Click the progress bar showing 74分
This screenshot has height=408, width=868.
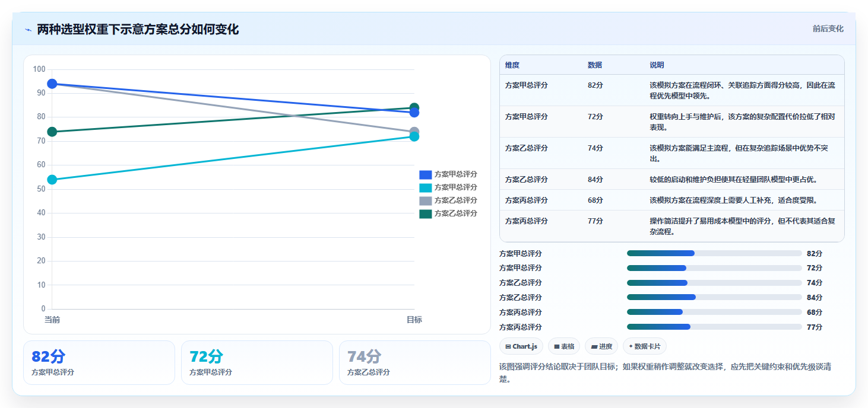(x=714, y=283)
